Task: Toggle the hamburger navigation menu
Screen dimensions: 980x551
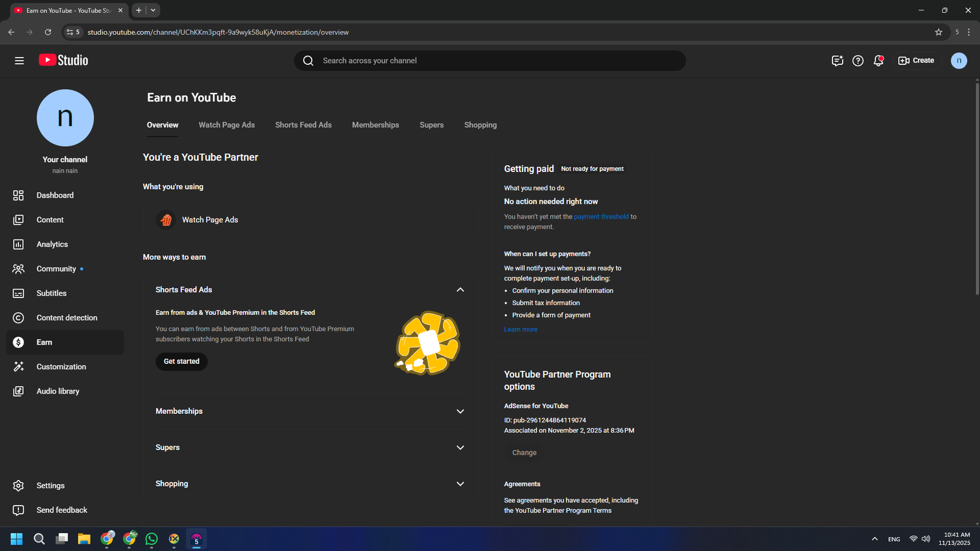Action: click(x=20, y=61)
